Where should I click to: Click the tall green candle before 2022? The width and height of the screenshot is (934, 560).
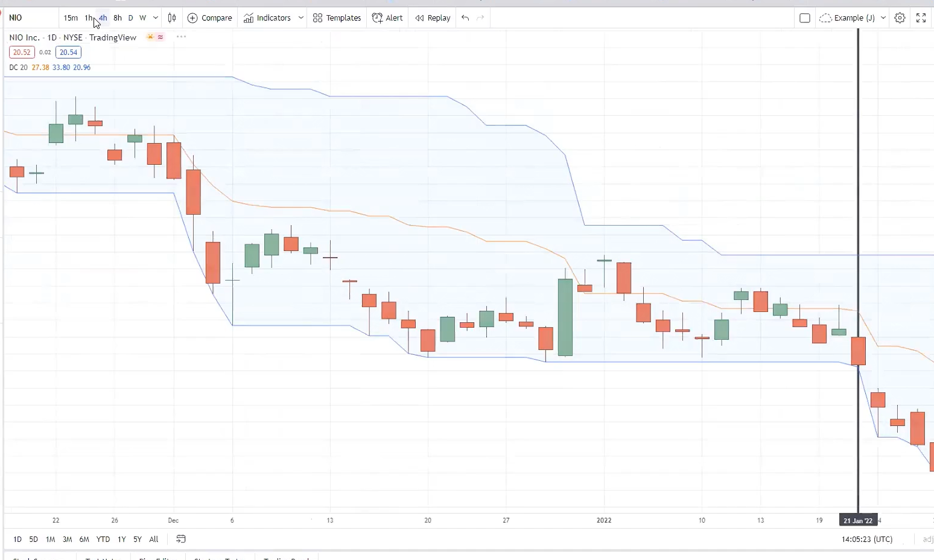coord(565,317)
